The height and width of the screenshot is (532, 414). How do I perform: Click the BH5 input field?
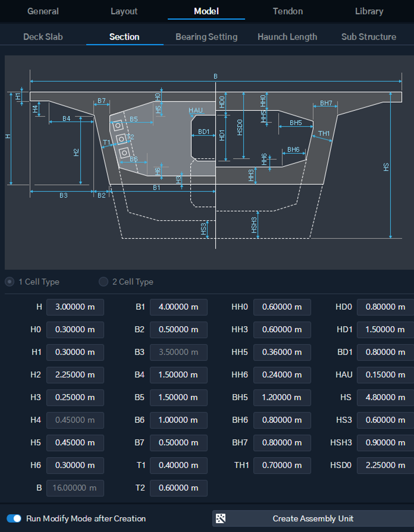(x=282, y=397)
